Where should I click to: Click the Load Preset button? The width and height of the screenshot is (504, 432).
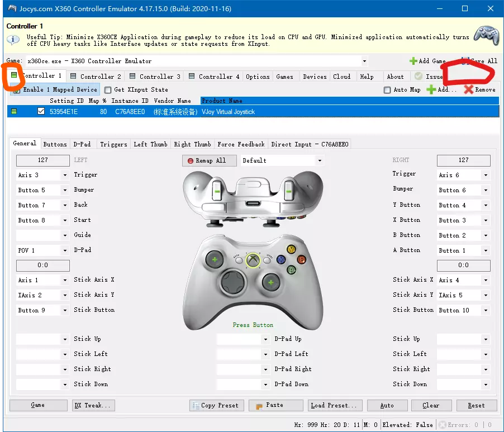click(x=335, y=405)
